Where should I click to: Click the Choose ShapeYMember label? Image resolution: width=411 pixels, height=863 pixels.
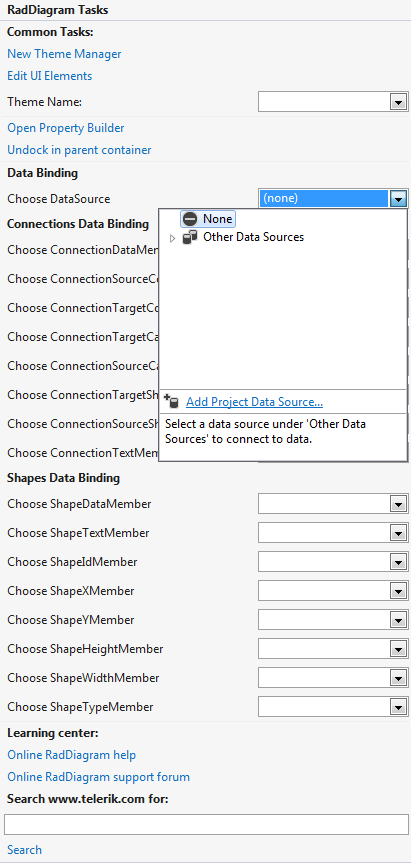[x=70, y=620]
